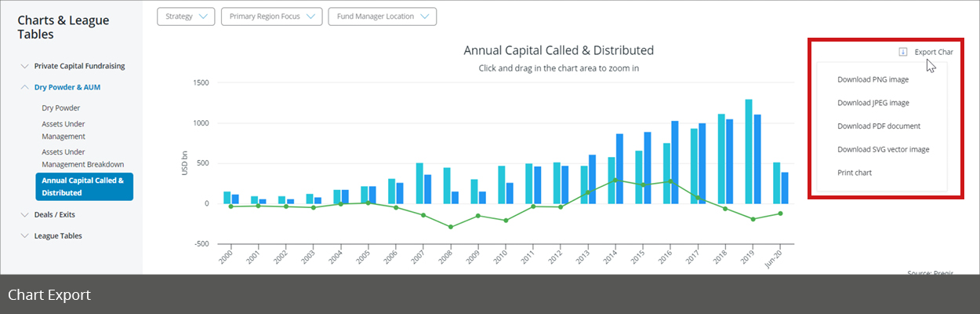Click the Charts & League Tables heading
This screenshot has height=314, width=980.
pos(64,27)
